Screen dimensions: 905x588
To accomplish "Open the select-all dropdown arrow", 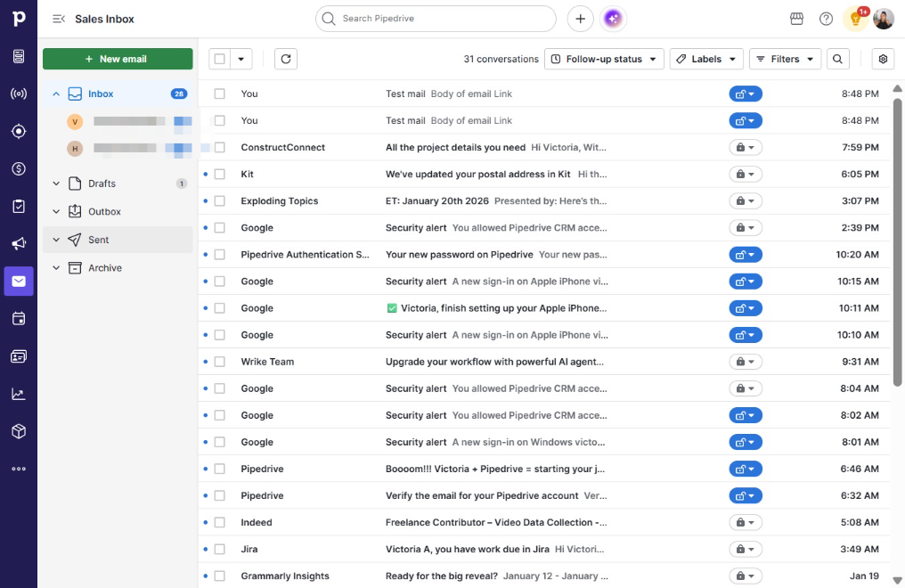I will 241,59.
